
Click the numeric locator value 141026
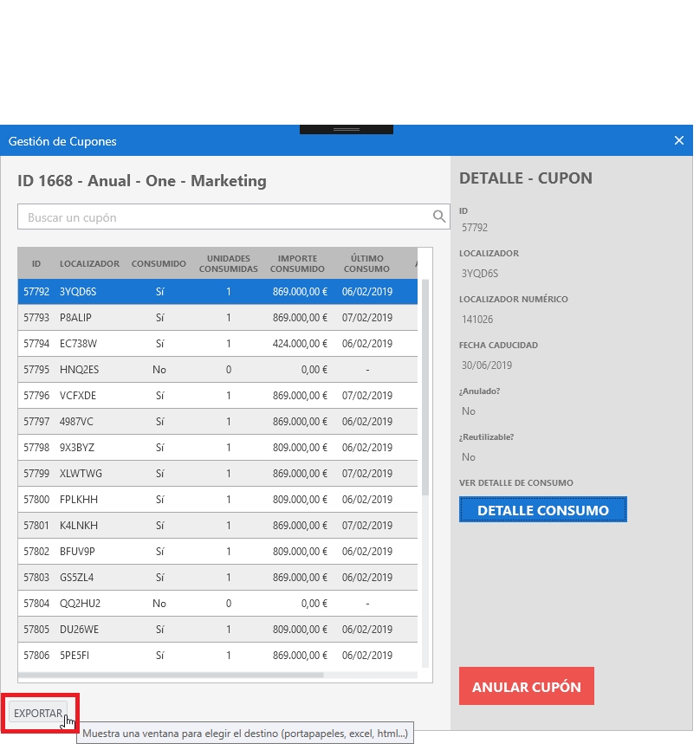477,320
